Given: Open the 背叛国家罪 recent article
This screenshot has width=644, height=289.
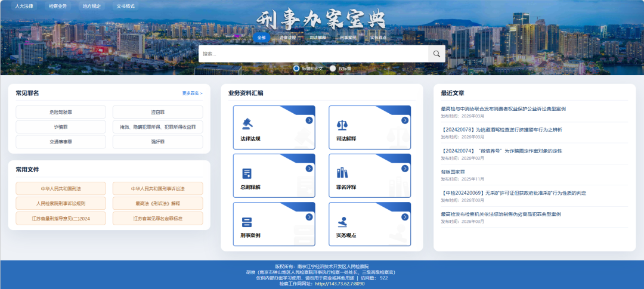Looking at the screenshot, I should 453,172.
